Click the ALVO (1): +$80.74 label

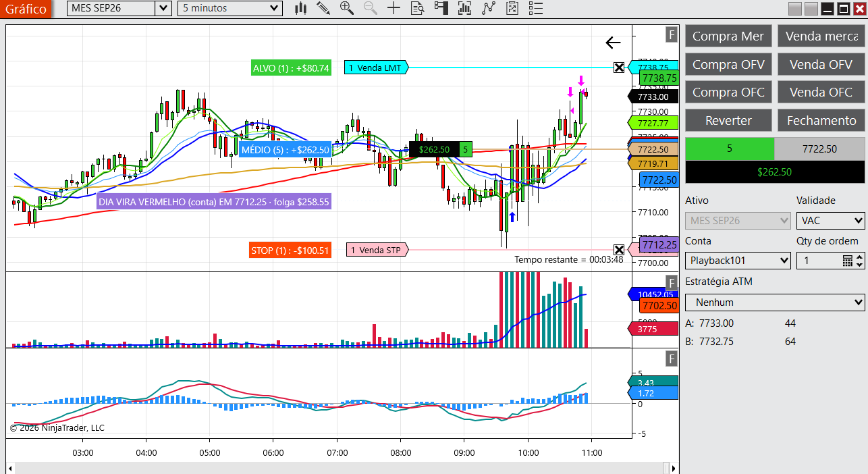pos(291,68)
